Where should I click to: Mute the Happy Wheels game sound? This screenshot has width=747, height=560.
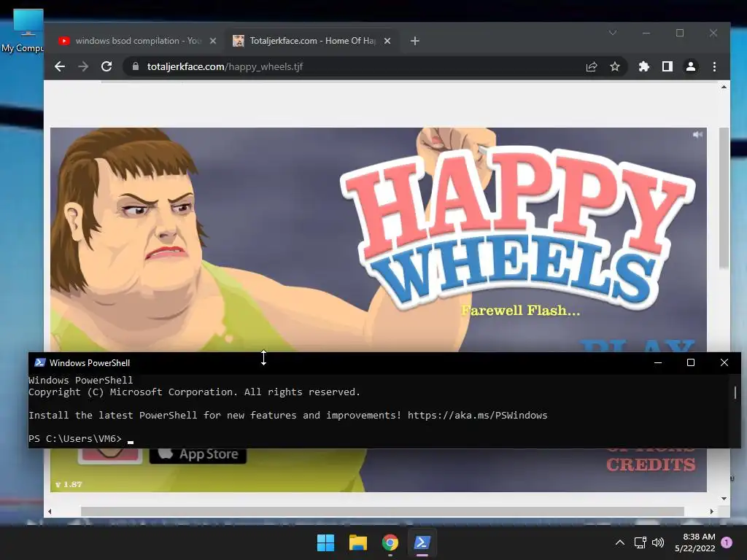697,135
